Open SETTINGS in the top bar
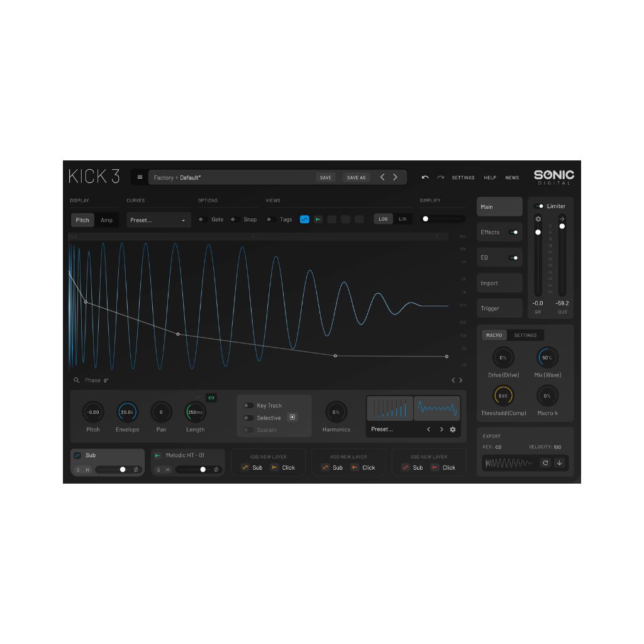Image resolution: width=644 pixels, height=644 pixels. (x=463, y=177)
